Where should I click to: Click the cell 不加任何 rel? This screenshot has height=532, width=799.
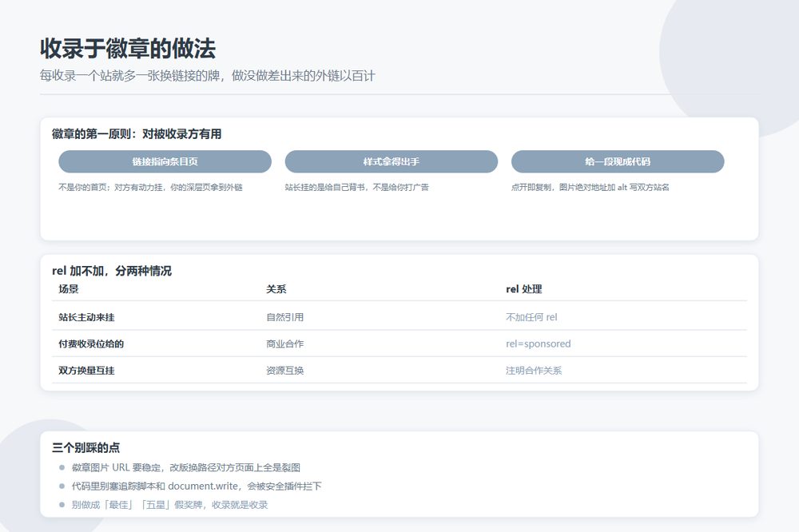531,317
